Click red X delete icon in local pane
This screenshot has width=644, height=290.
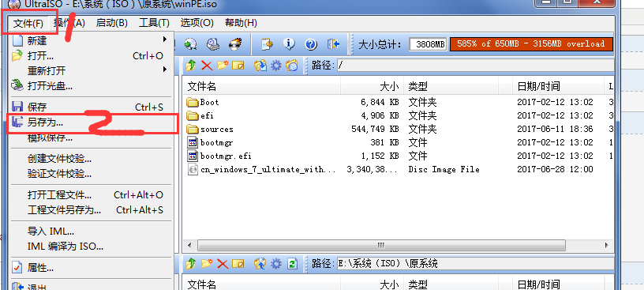click(x=223, y=263)
